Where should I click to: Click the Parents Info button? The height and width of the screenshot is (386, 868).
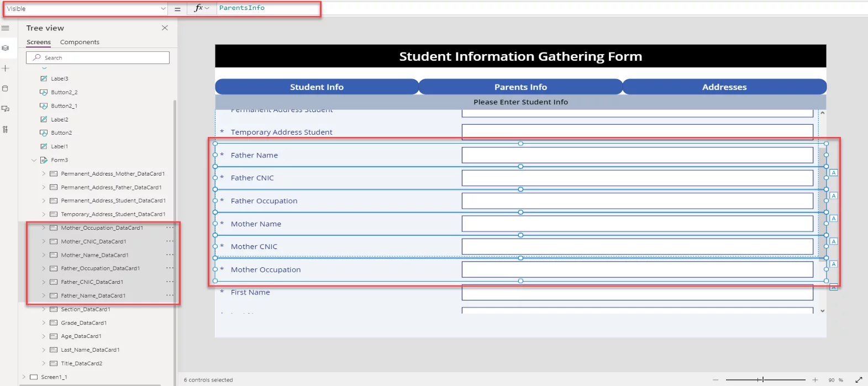point(520,87)
